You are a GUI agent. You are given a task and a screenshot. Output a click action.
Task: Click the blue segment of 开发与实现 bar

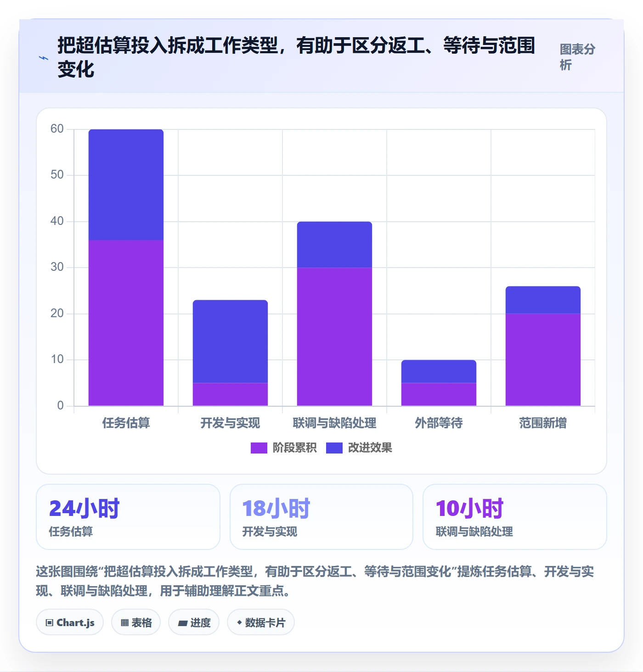point(230,342)
